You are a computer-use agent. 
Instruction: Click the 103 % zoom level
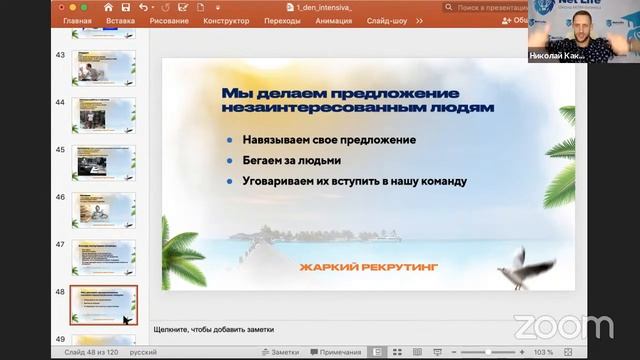tap(543, 352)
